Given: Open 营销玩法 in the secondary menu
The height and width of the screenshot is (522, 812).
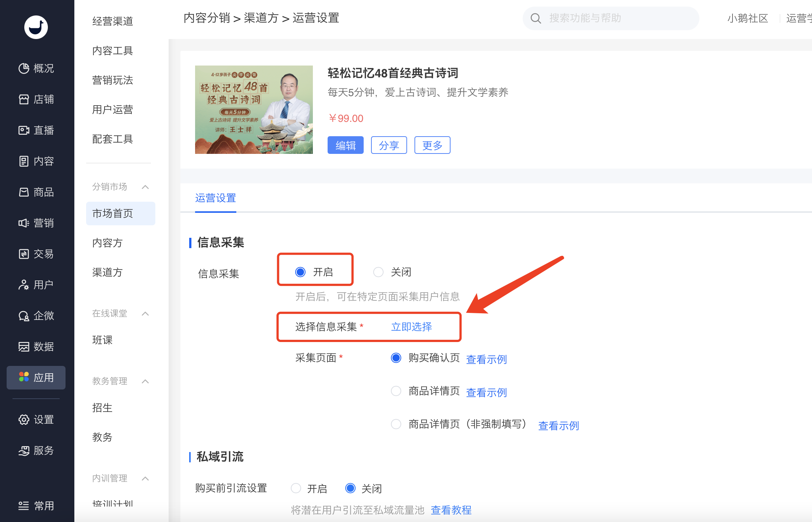Looking at the screenshot, I should 113,80.
